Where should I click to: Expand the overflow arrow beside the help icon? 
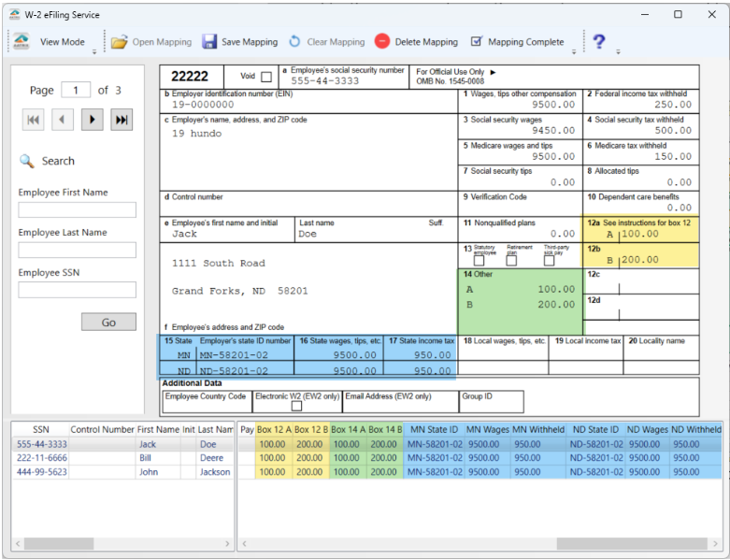tap(618, 52)
